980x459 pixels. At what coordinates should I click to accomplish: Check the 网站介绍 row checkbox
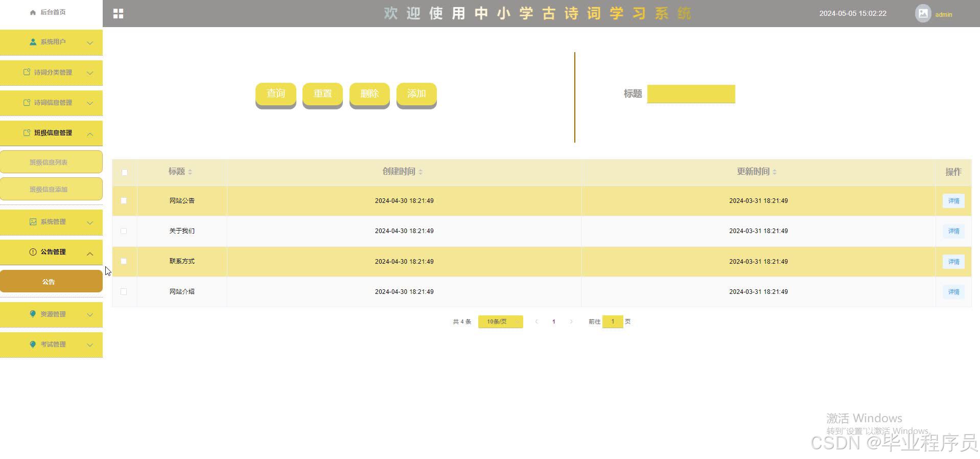click(x=124, y=291)
